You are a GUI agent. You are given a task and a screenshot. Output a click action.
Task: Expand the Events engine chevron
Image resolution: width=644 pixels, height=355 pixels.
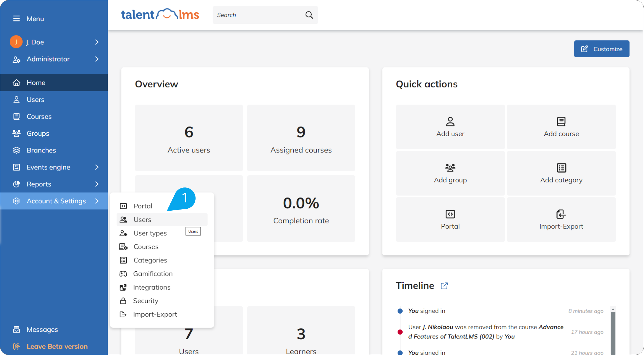click(97, 167)
